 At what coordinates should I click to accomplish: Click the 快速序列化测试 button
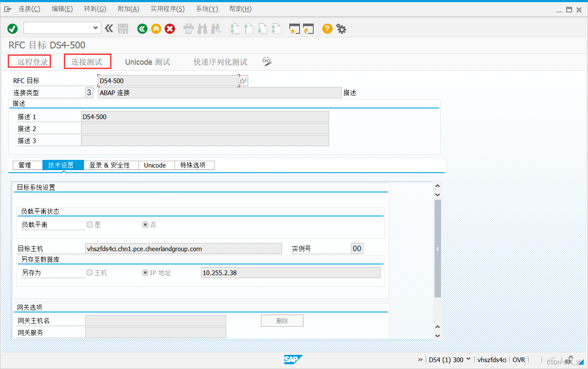220,62
